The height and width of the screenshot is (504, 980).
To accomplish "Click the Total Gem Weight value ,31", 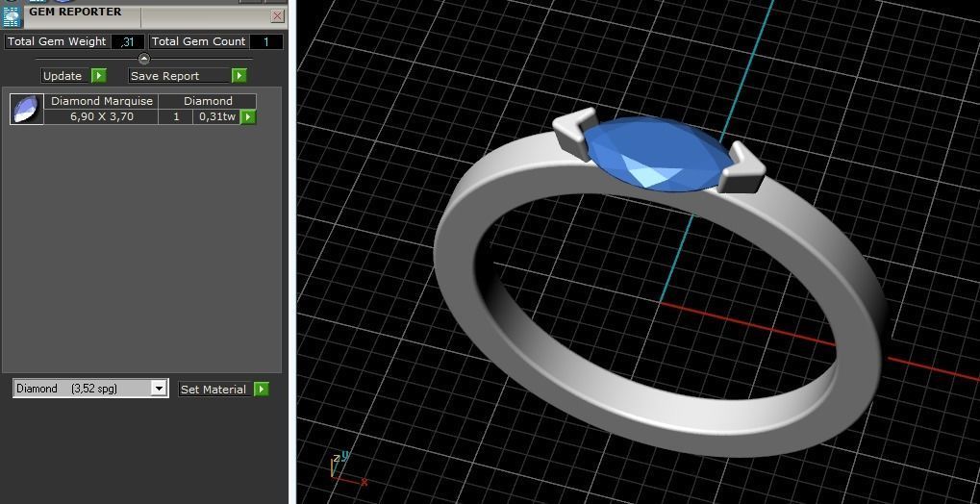I will tap(128, 42).
